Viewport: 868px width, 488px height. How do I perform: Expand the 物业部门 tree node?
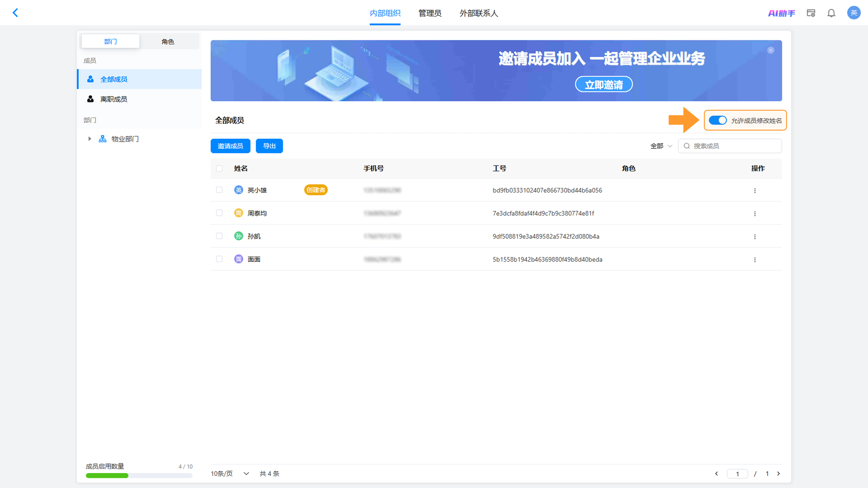coord(90,139)
